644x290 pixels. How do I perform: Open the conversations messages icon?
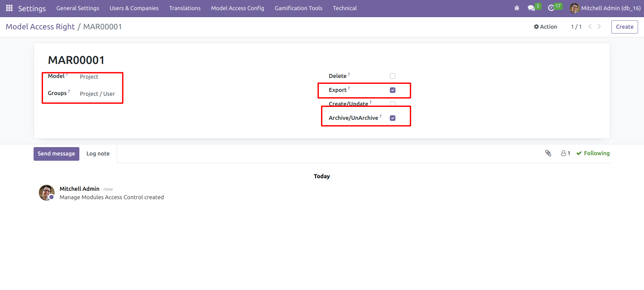click(531, 8)
